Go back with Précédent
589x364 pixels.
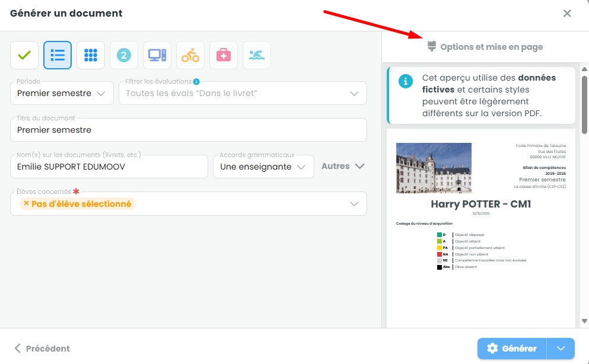[42, 349]
